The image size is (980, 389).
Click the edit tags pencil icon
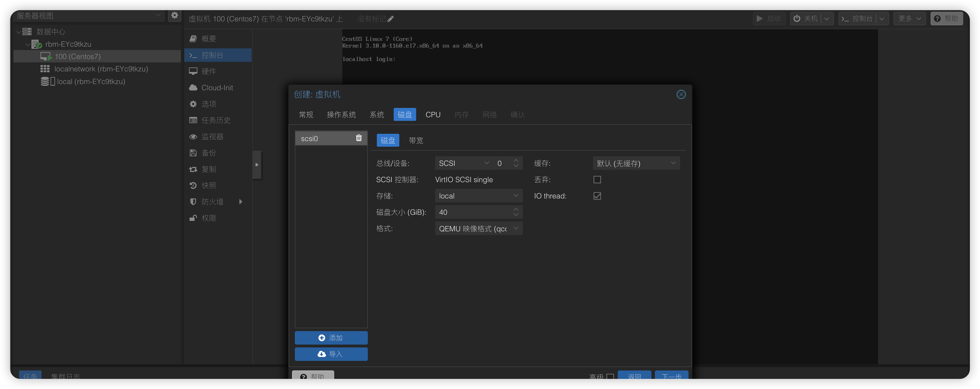point(390,19)
